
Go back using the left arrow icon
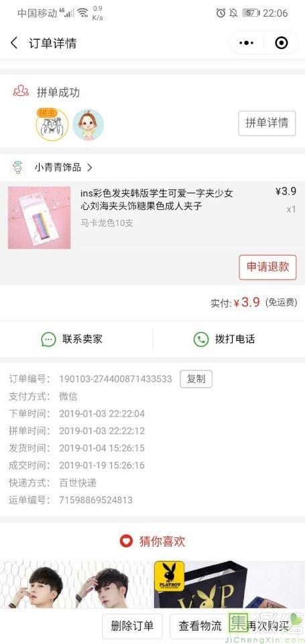click(x=14, y=43)
